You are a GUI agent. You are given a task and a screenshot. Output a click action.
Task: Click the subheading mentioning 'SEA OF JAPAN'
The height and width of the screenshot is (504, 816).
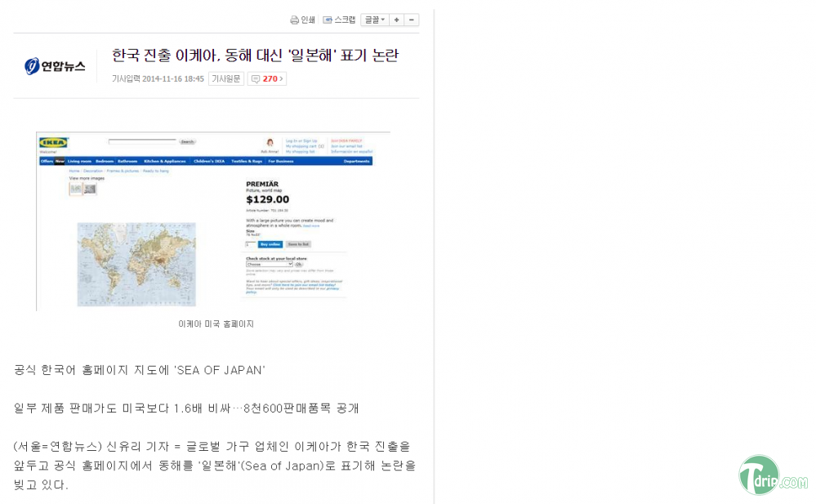(x=140, y=370)
